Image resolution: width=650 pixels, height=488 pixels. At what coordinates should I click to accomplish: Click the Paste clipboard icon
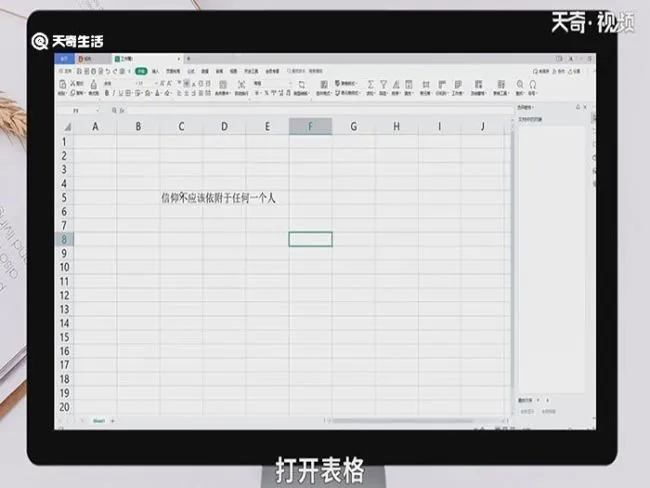(x=63, y=84)
